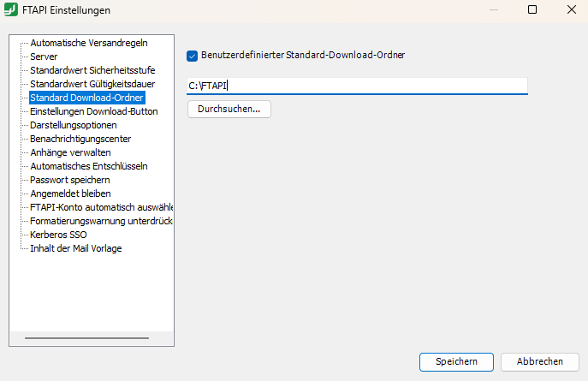Open Automatisches Entschlüsseln settings

[x=89, y=166]
